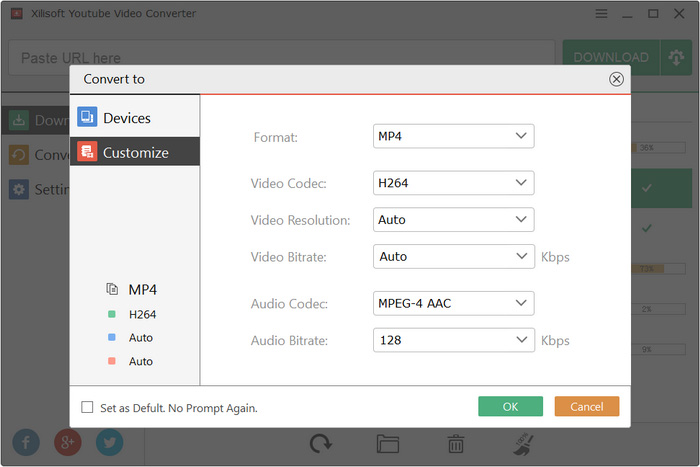700x467 pixels.
Task: Click the white checkmark on green row
Action: 646,188
